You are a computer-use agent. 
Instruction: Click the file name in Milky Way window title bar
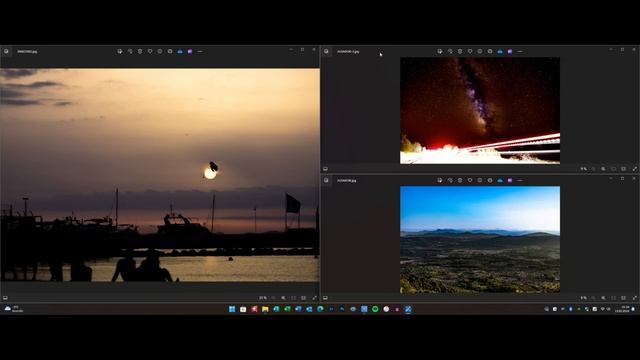[x=348, y=52]
